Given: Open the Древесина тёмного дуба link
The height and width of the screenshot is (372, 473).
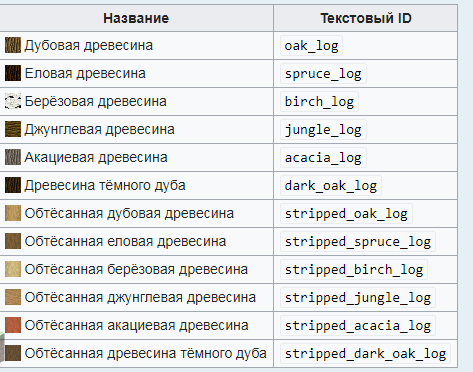Looking at the screenshot, I should (105, 186).
